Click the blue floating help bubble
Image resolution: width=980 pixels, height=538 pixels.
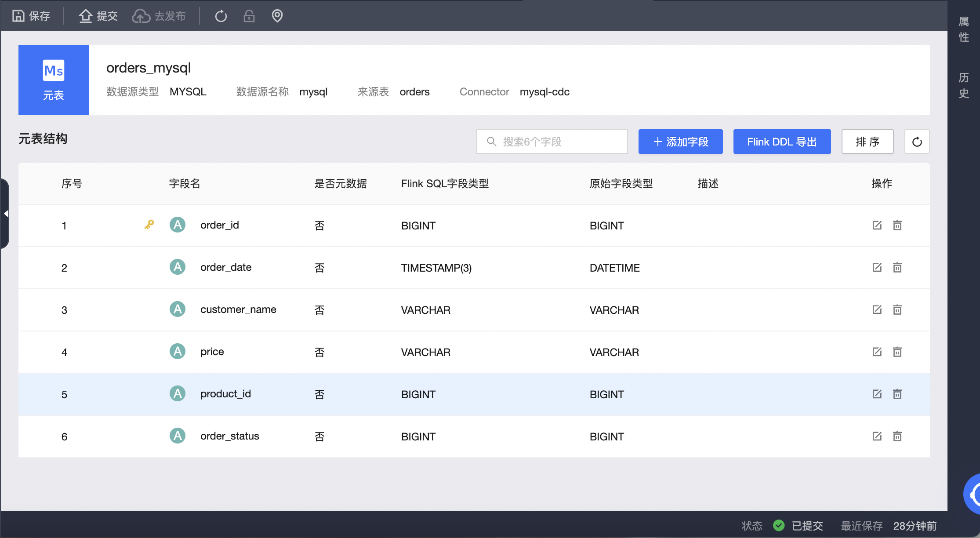click(x=972, y=494)
